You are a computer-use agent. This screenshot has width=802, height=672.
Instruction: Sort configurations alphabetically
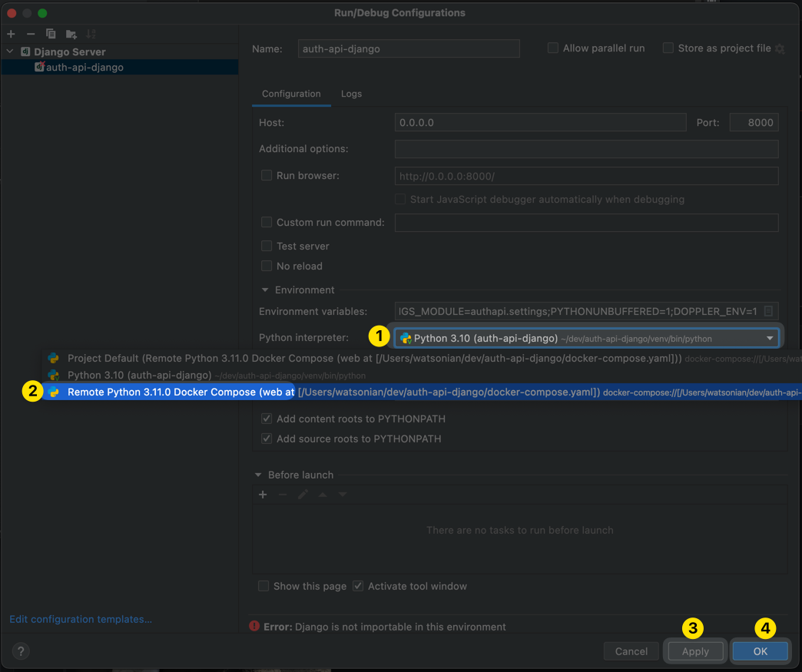pos(91,34)
